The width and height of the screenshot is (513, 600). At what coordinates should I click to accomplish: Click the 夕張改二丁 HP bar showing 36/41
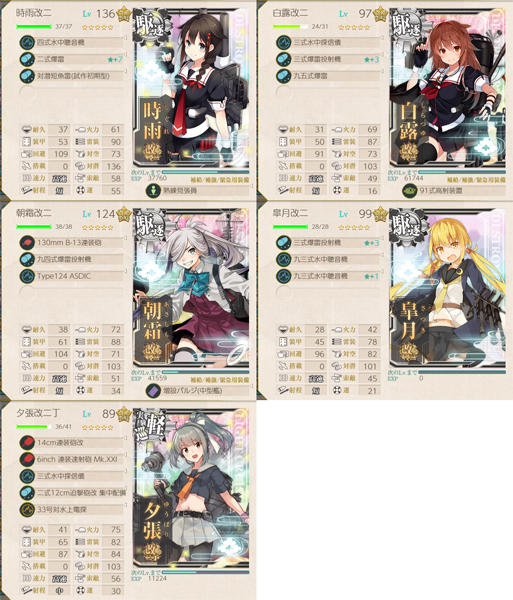tap(34, 427)
